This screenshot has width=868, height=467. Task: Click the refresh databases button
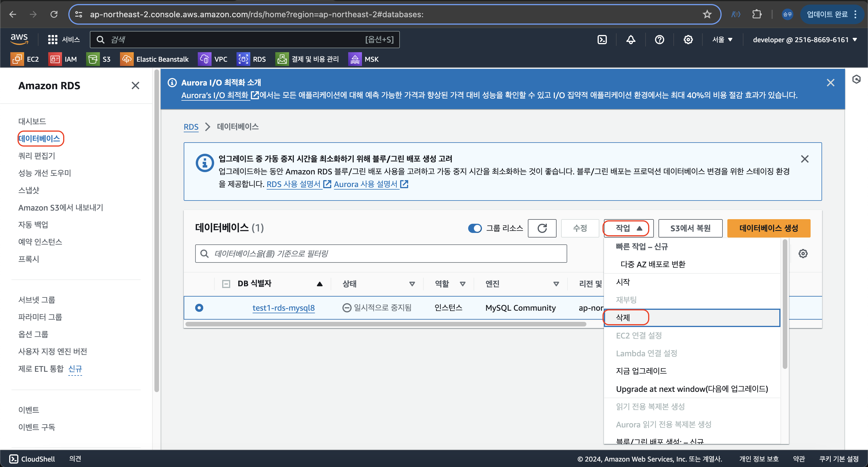542,228
